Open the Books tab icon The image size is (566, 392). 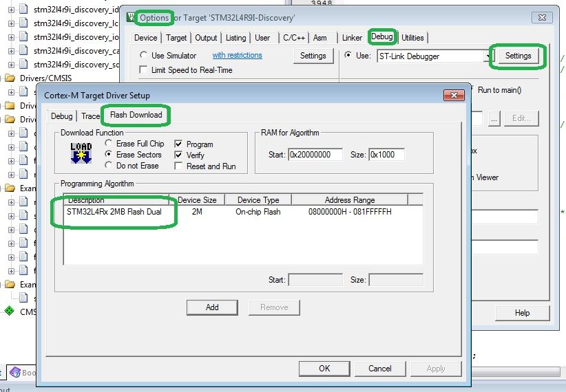15,373
